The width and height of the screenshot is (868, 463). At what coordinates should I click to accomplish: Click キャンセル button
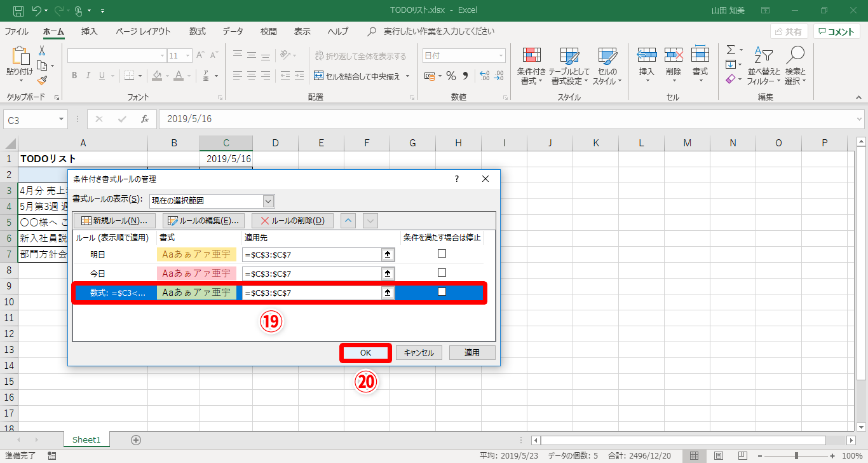pyautogui.click(x=419, y=352)
